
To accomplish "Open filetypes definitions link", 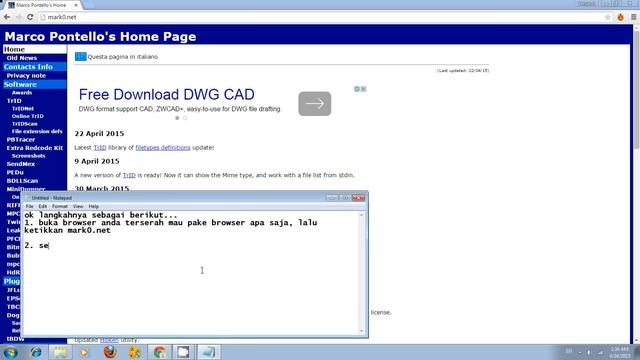I will click(x=163, y=147).
